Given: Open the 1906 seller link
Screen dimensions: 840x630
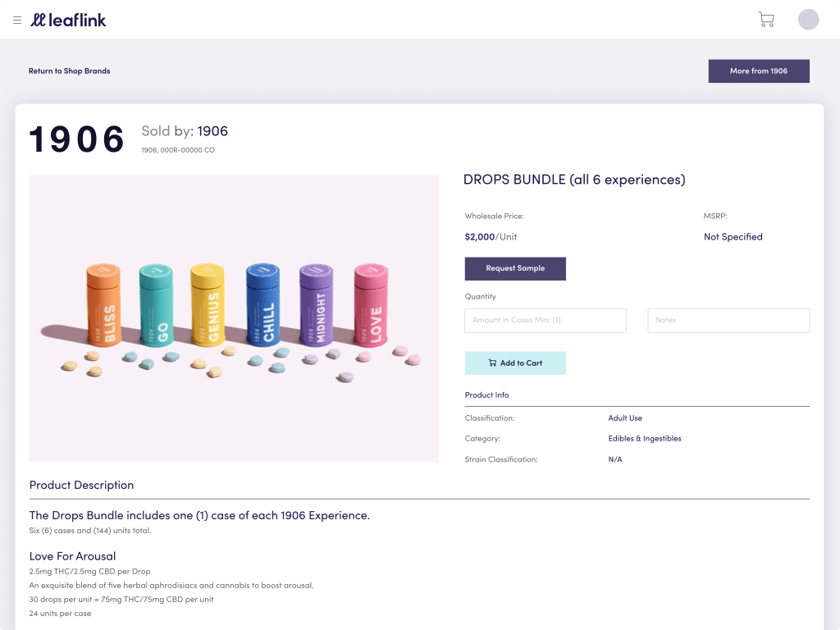Looking at the screenshot, I should coord(212,131).
